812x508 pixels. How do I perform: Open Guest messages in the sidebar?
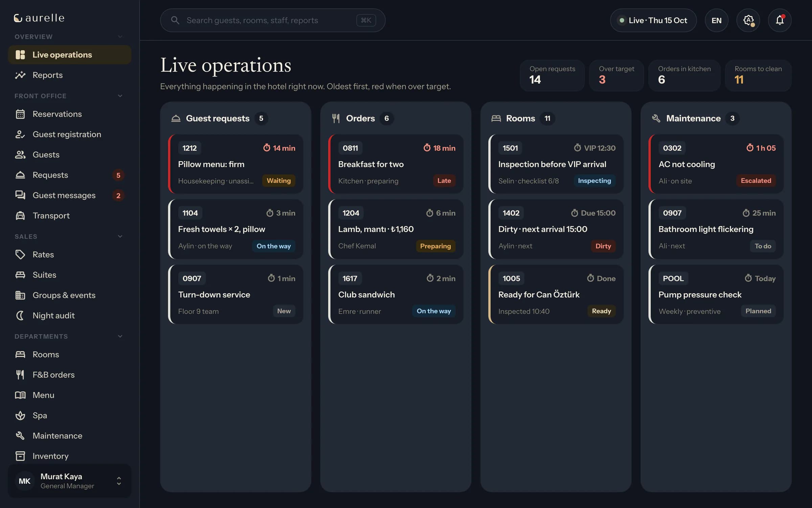69,195
